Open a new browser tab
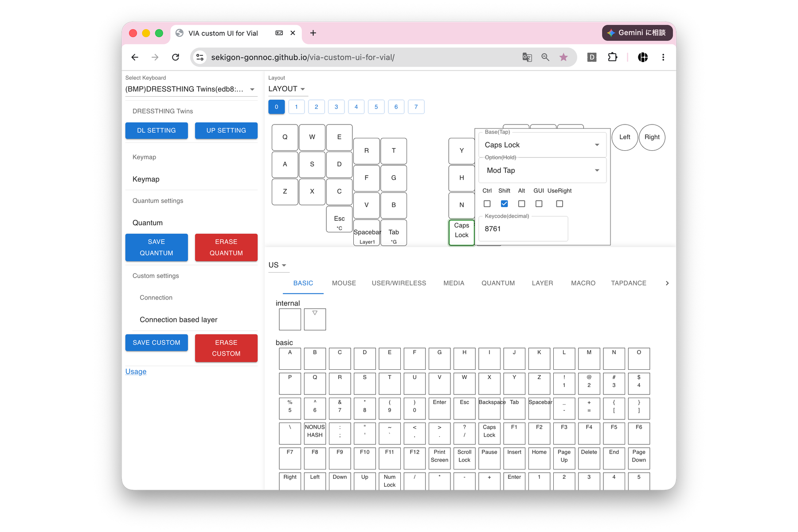Screen dimensions: 798x532 [x=313, y=33]
